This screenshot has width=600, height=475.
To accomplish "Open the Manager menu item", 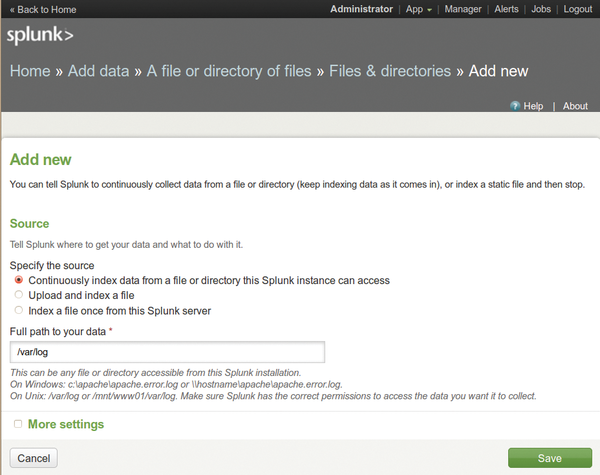I will pos(463,9).
